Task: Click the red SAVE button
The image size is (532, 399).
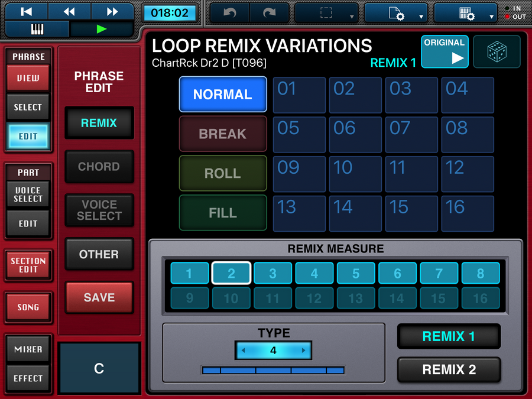Action: (99, 297)
